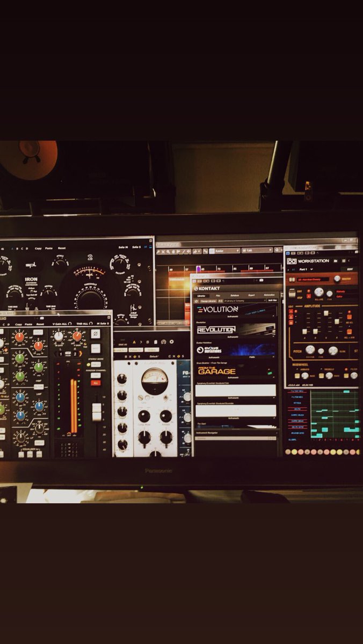The image size is (363, 644).
Task: Click the orange stereo level meter
Action: [x=74, y=406]
